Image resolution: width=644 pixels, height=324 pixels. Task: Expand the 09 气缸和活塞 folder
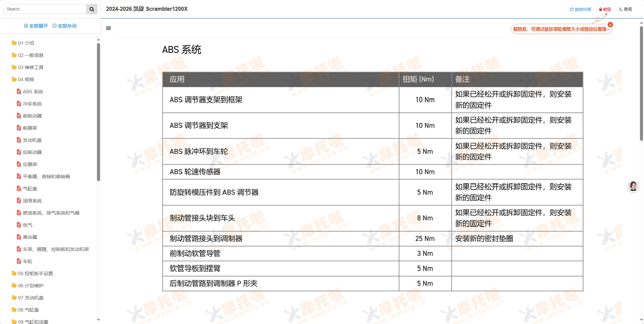pyautogui.click(x=30, y=322)
